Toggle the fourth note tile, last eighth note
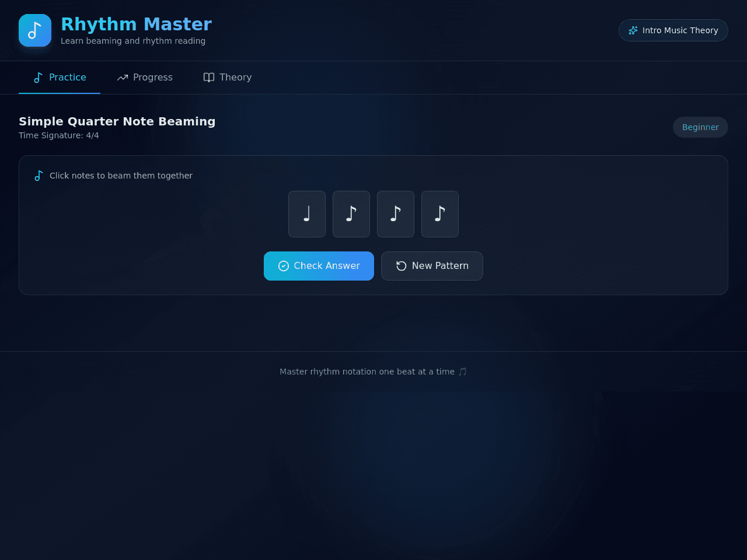747x560 pixels. coord(440,214)
